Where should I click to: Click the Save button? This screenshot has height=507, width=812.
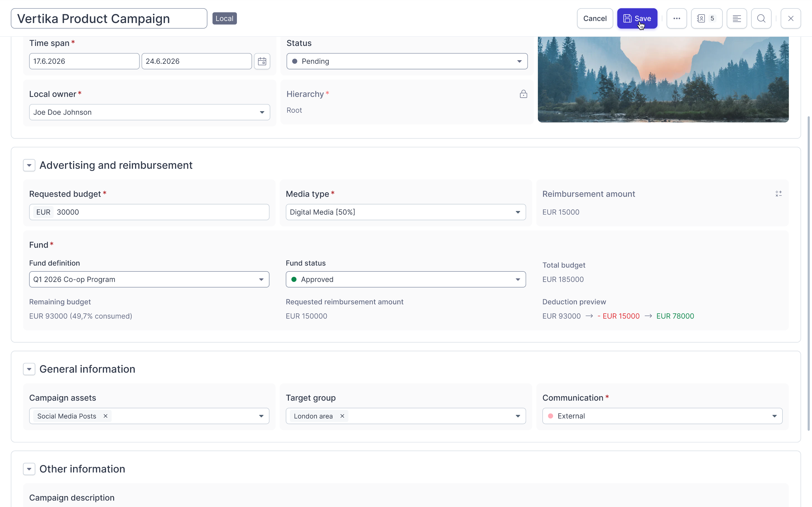tap(637, 18)
